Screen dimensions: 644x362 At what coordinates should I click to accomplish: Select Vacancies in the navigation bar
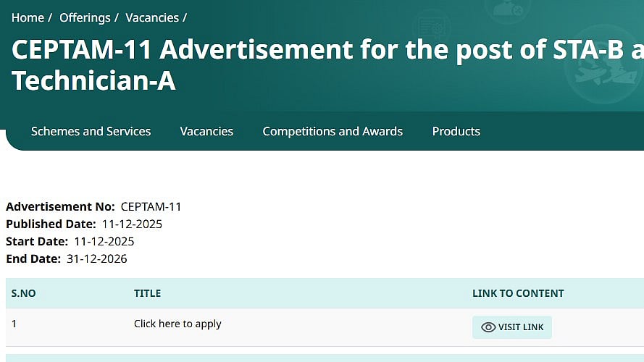click(206, 131)
